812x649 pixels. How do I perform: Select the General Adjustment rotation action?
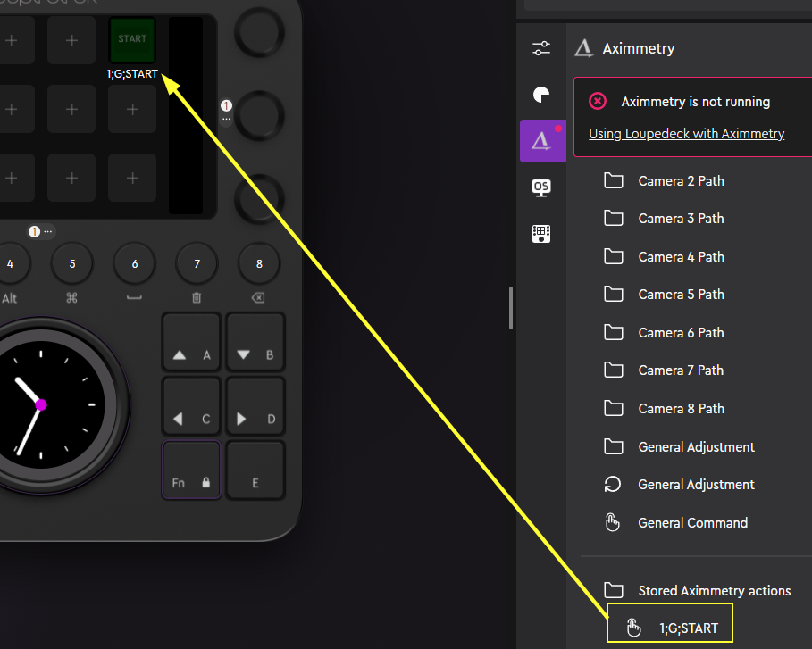696,485
